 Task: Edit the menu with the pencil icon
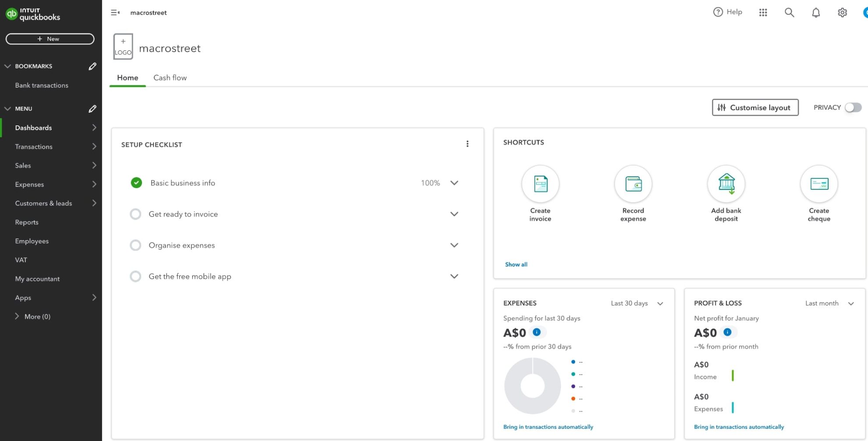tap(92, 109)
